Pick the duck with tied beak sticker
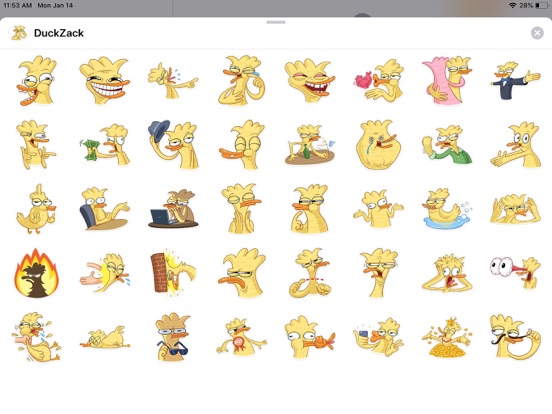The image size is (552, 414). coord(310,337)
